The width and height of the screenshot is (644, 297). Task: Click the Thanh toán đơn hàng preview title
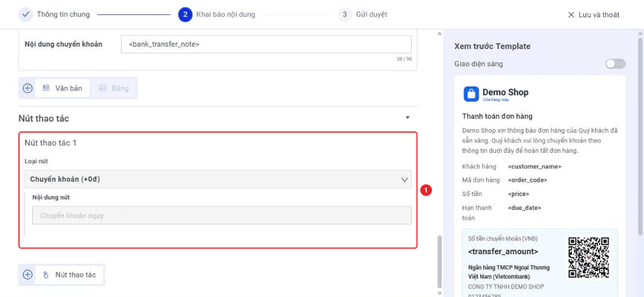coord(498,116)
